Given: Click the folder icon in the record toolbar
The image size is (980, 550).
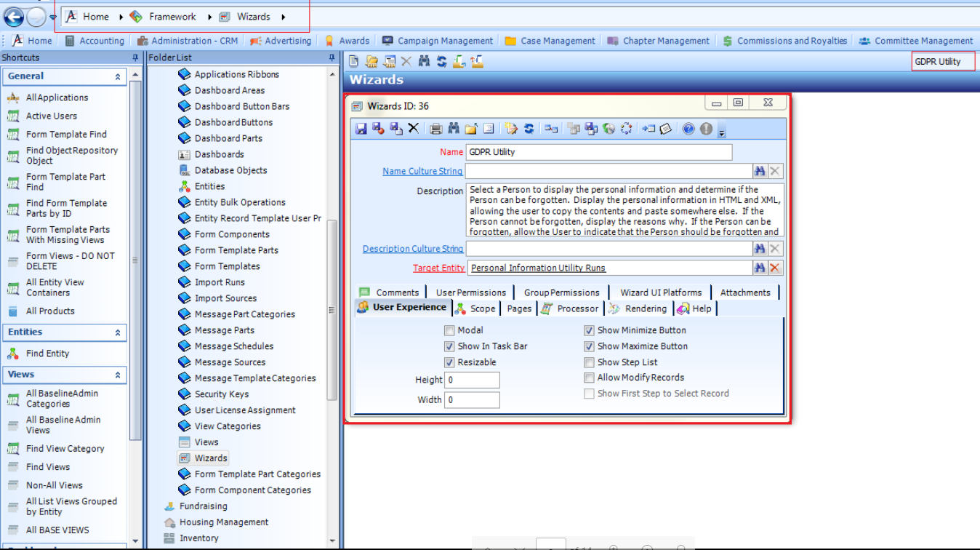Looking at the screenshot, I should [471, 129].
